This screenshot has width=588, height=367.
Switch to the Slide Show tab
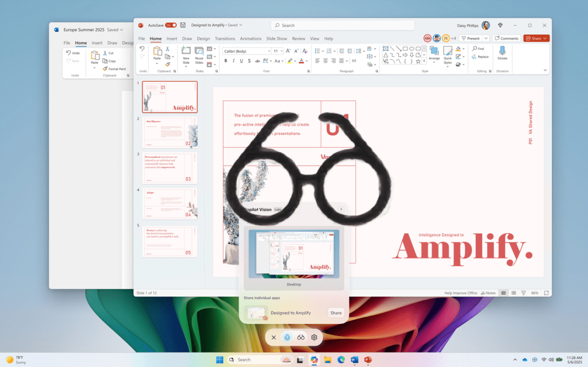point(276,38)
